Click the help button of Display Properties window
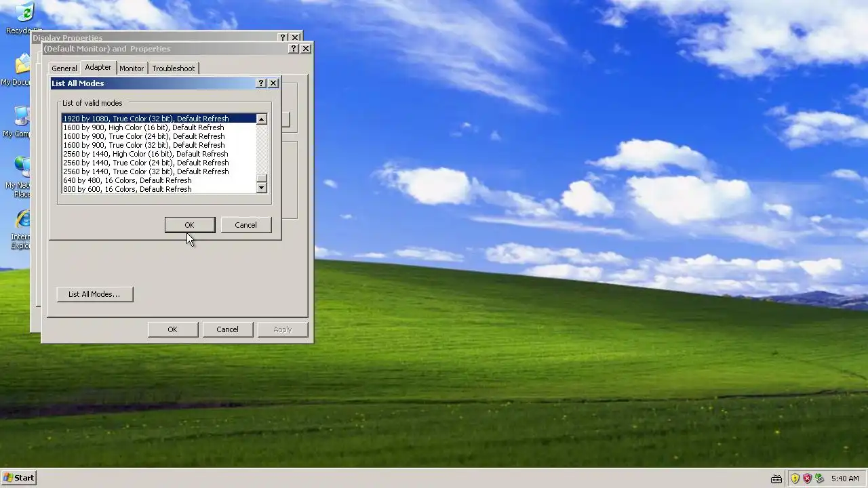 283,38
